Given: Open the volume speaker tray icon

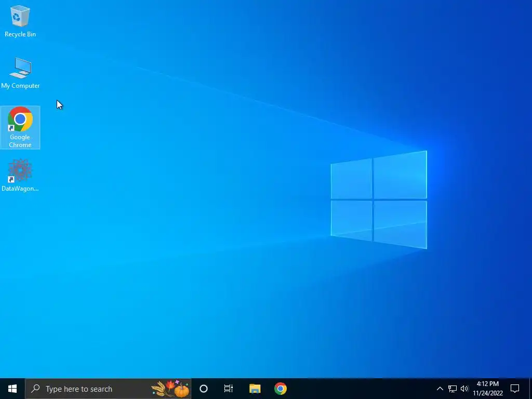Looking at the screenshot, I should 464,389.
